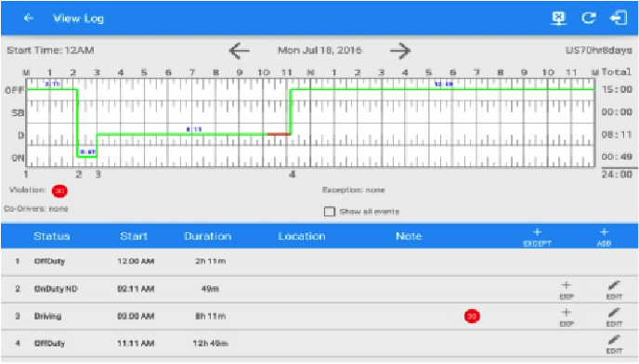Select the Duration column header
The image size is (639, 364).
click(x=207, y=236)
